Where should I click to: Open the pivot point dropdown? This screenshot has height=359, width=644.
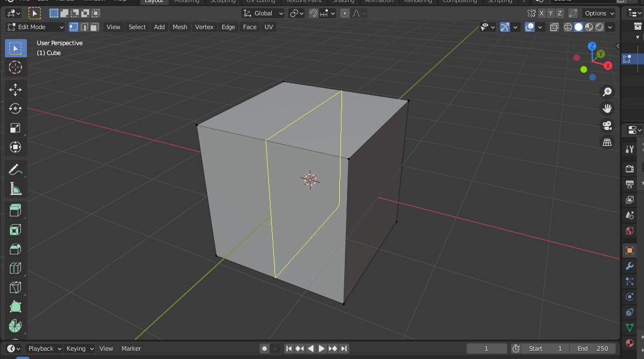pos(296,13)
